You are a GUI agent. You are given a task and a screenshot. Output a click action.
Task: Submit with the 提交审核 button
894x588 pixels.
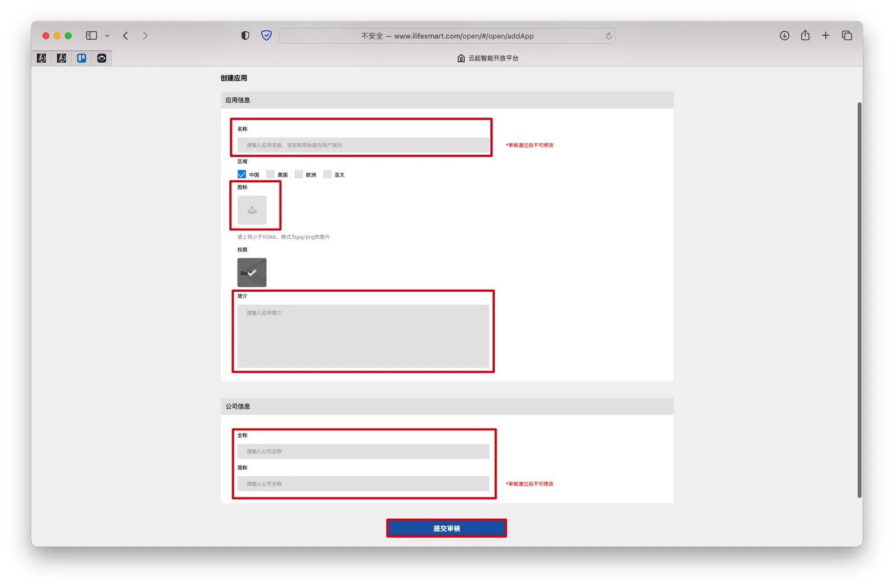coord(446,528)
